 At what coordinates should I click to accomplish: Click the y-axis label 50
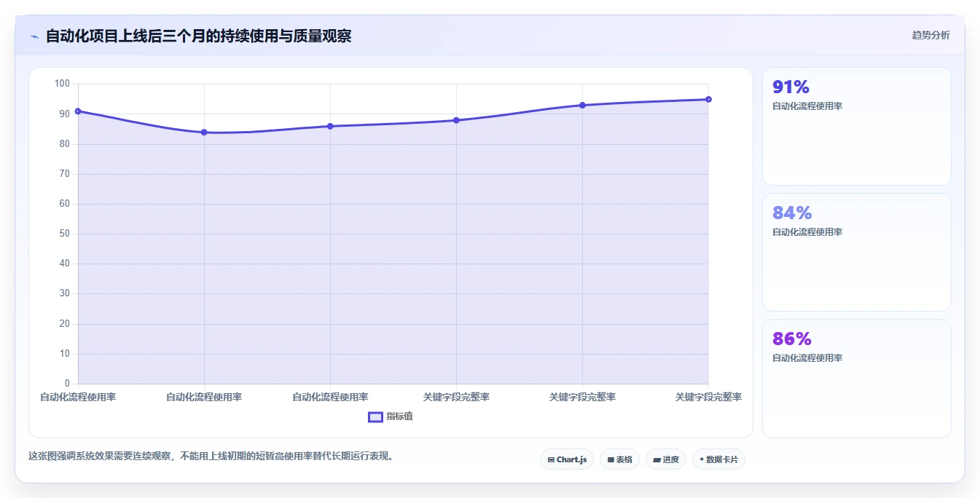pos(64,234)
